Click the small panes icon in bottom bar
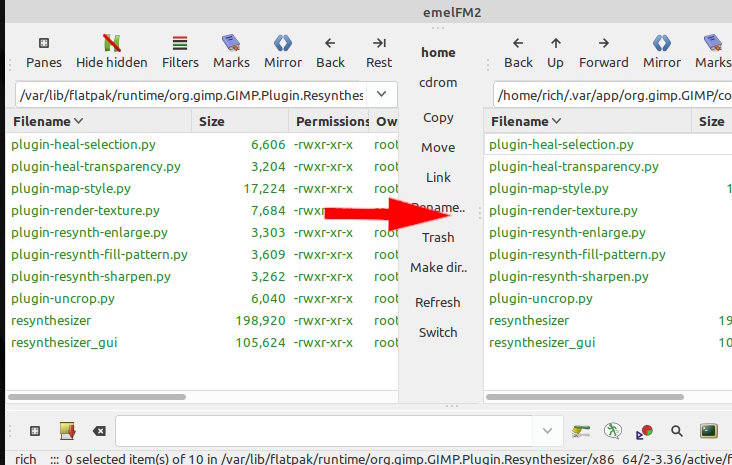The height and width of the screenshot is (465, 732). 35,431
